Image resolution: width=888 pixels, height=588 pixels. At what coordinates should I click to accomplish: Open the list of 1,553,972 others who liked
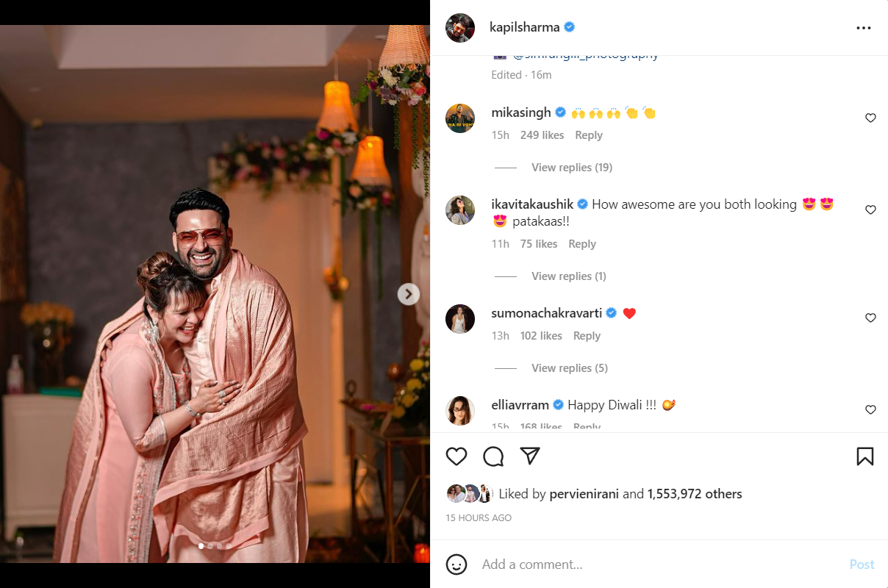click(694, 494)
